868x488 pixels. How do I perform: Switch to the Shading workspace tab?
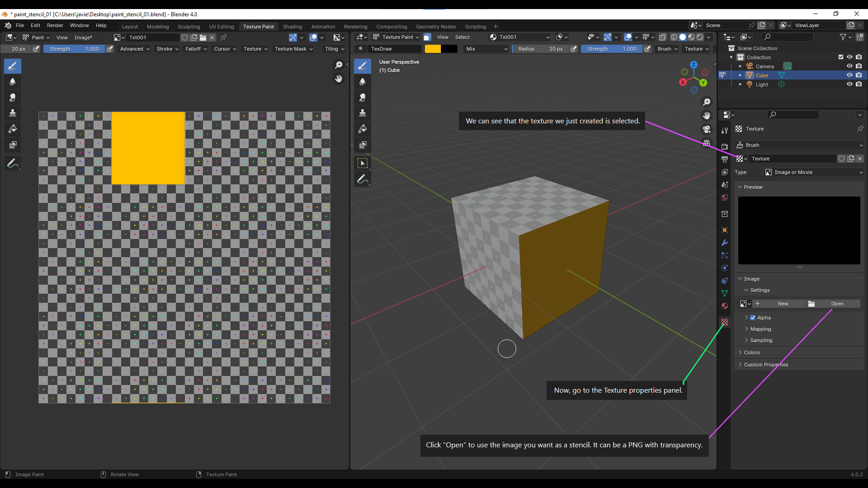[x=292, y=27]
